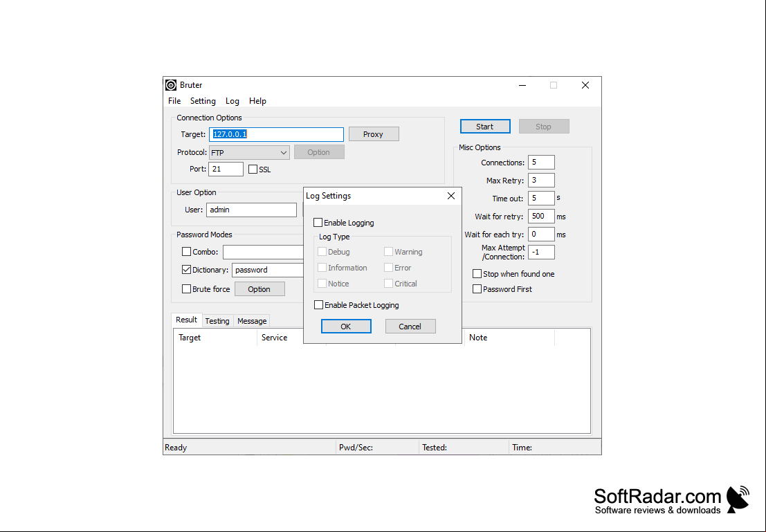The width and height of the screenshot is (766, 532).
Task: Edit the Time out field
Action: pyautogui.click(x=541, y=199)
